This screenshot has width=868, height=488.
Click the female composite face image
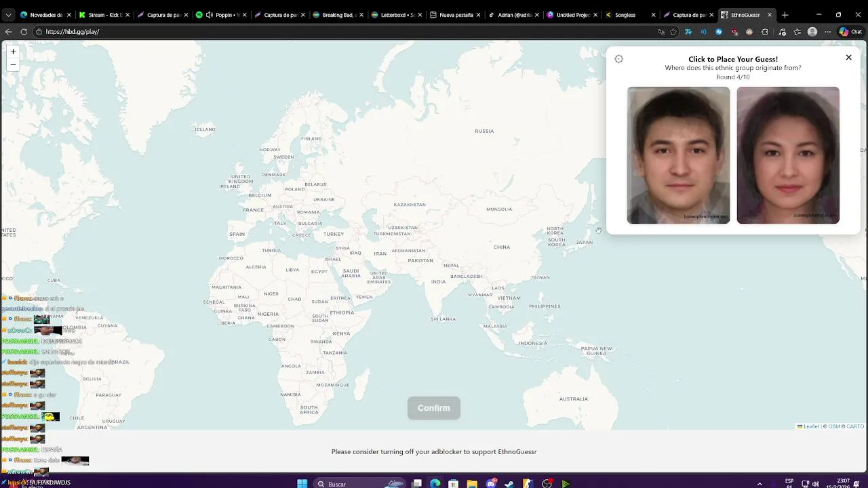point(788,155)
